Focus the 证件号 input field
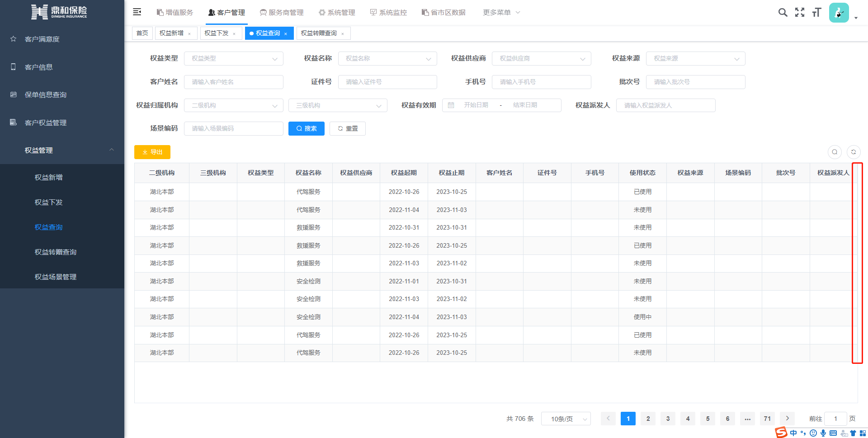The image size is (868, 438). point(387,82)
